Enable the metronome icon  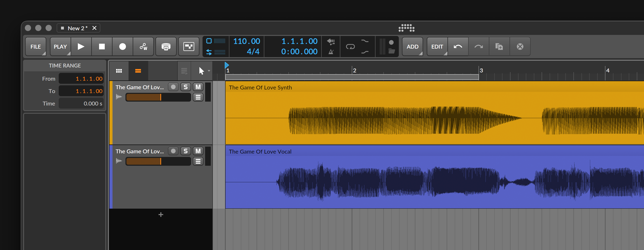coord(331,52)
